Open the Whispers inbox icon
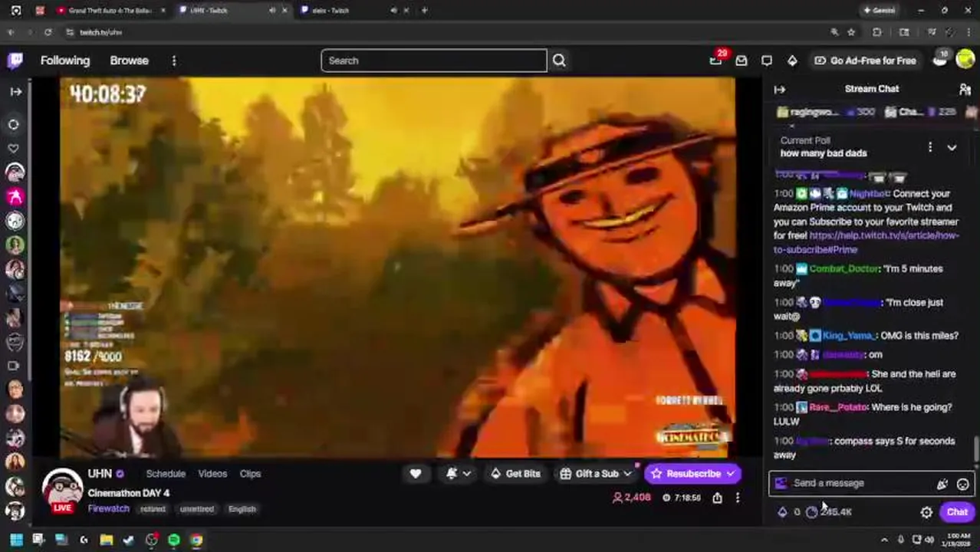 (x=742, y=61)
